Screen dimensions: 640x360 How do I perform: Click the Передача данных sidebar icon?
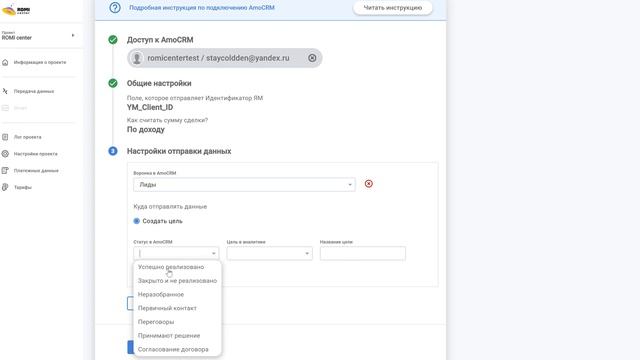5,91
